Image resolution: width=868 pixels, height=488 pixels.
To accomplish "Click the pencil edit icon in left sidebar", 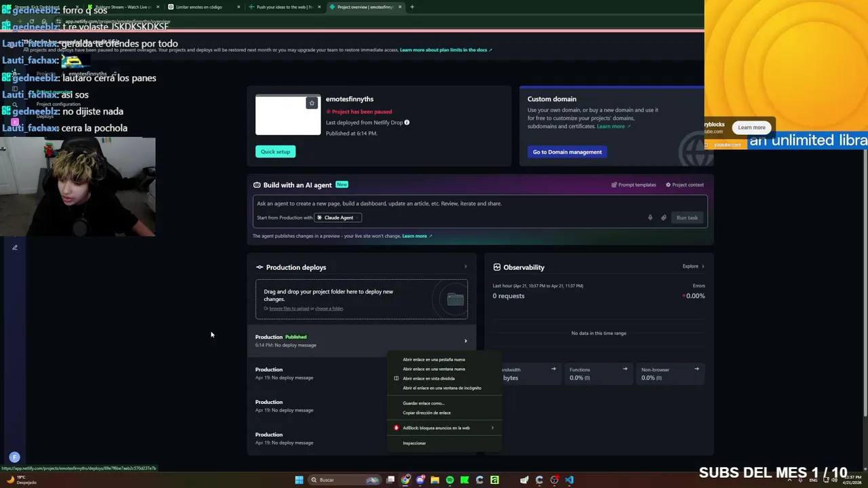I will coord(14,247).
